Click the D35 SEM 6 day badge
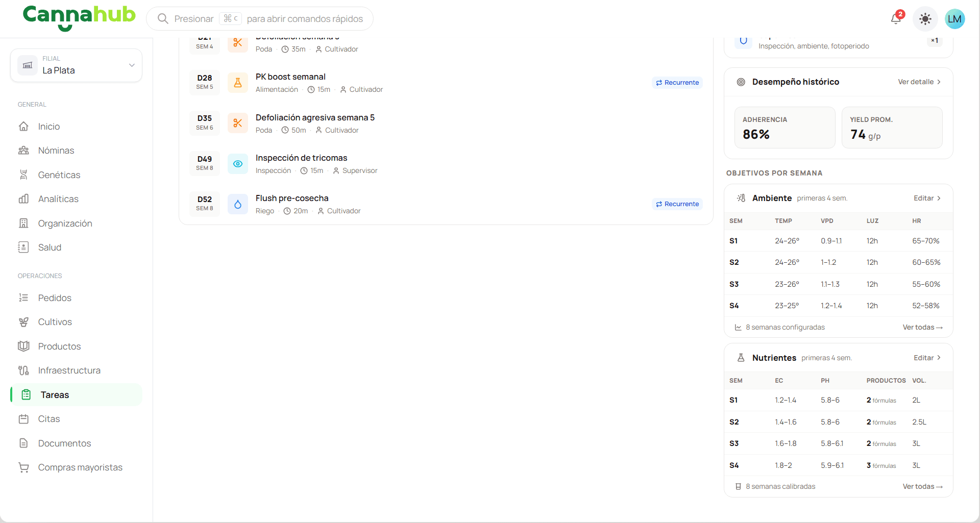This screenshot has height=523, width=980. (205, 123)
